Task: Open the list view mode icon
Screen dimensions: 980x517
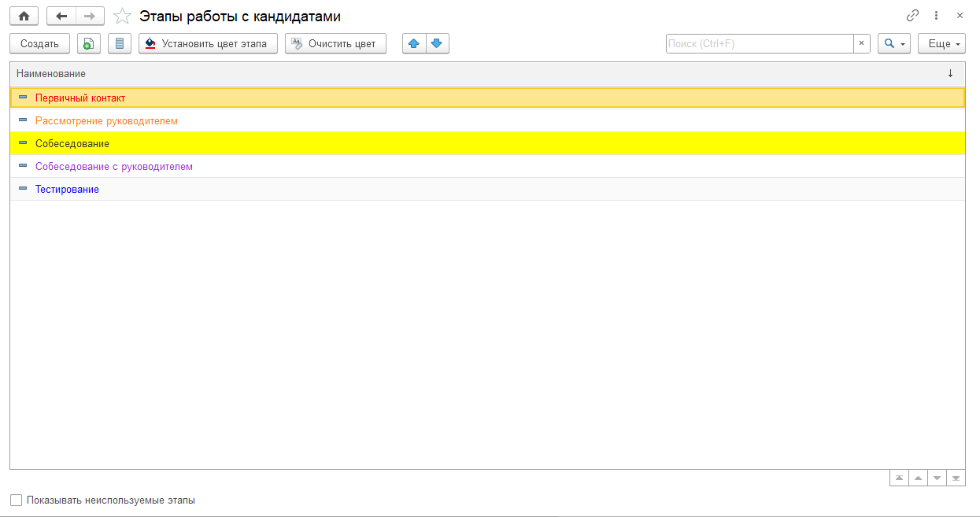Action: (120, 43)
